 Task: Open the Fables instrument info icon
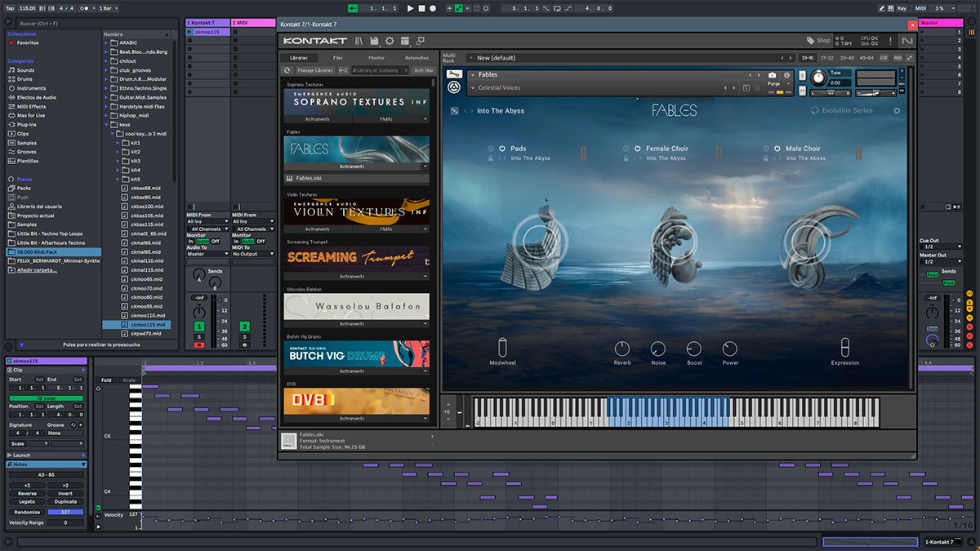(787, 75)
